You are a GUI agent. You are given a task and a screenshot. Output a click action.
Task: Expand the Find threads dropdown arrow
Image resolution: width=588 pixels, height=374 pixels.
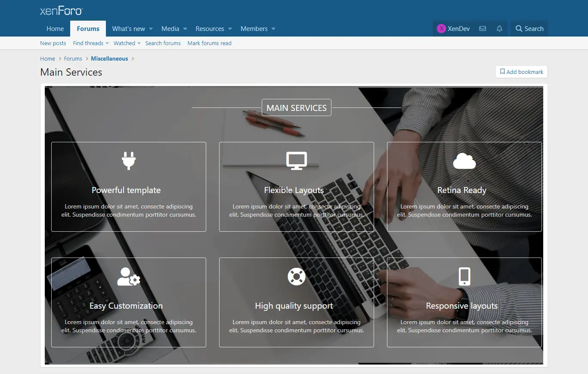(x=107, y=43)
